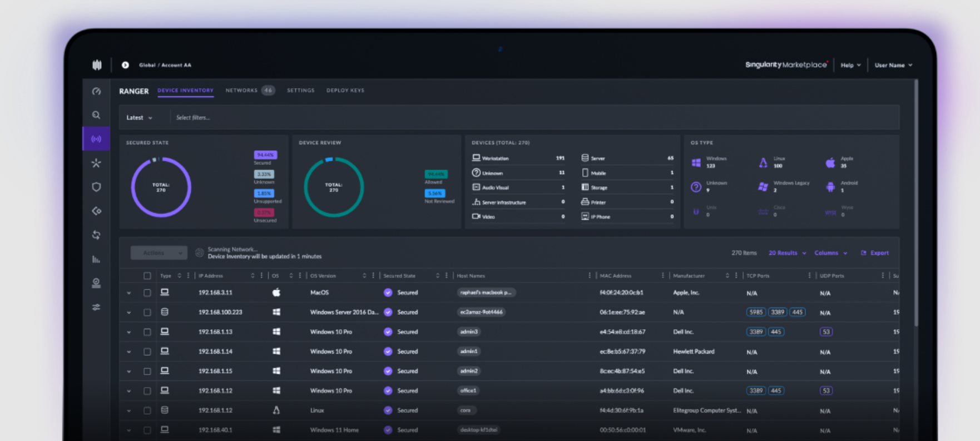Open the refresh arrows sidebar icon
The height and width of the screenshot is (441, 980).
(x=96, y=235)
